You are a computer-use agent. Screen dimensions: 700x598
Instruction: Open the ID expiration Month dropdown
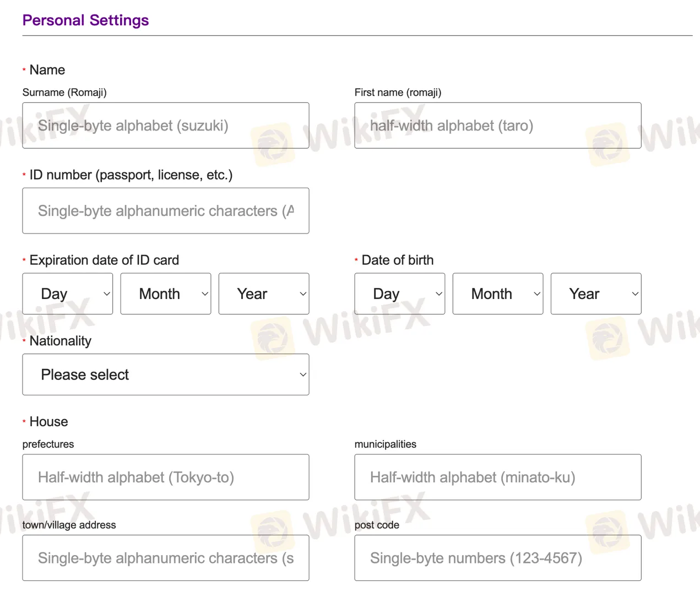(x=166, y=294)
